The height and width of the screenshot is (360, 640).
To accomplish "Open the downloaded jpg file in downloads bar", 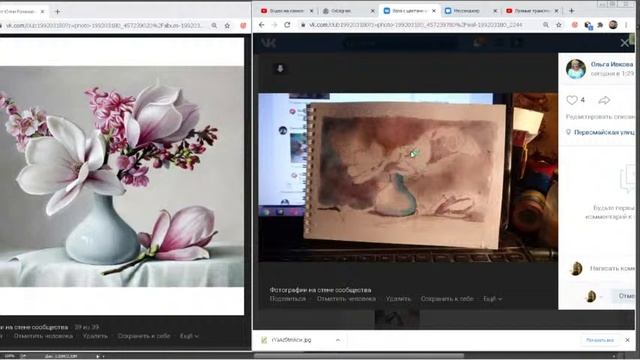I will point(292,340).
